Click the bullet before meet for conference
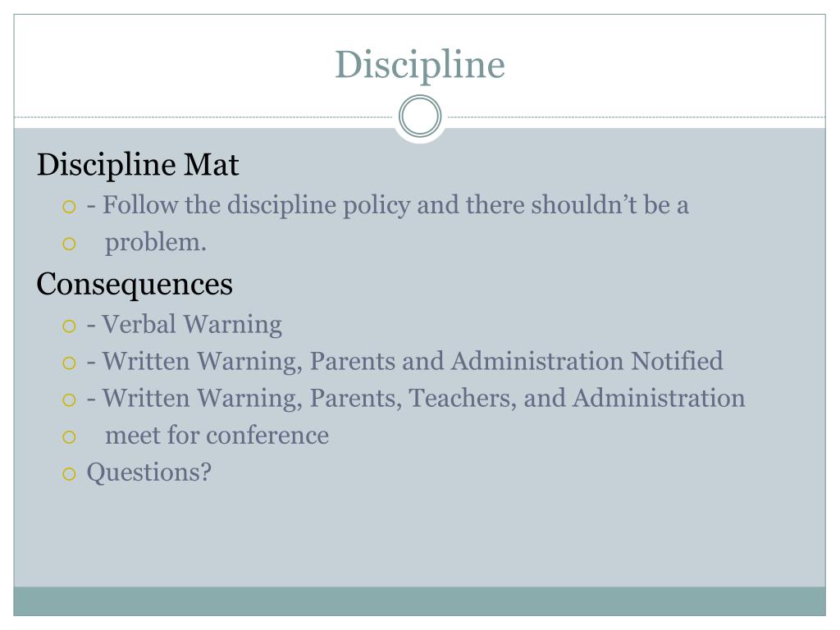This screenshot has height=630, width=840. coord(69,437)
